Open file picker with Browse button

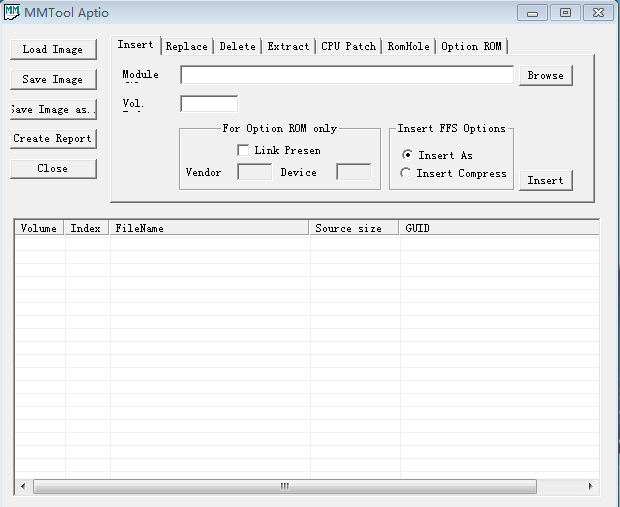546,76
